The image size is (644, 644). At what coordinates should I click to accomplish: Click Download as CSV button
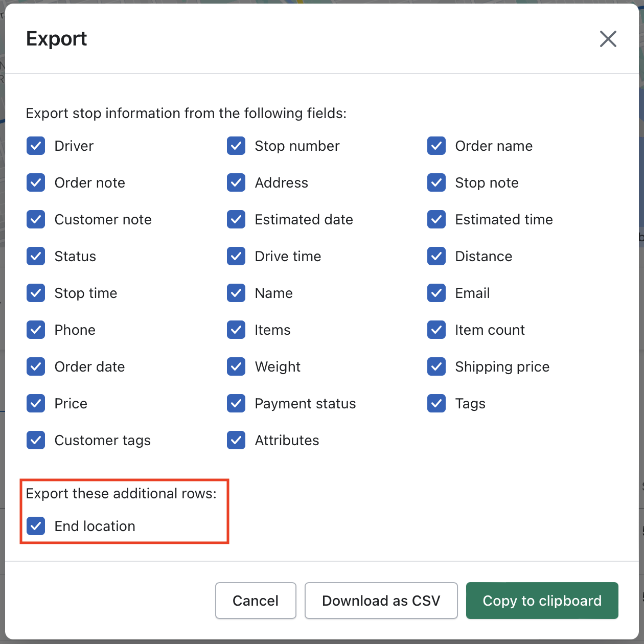tap(381, 601)
